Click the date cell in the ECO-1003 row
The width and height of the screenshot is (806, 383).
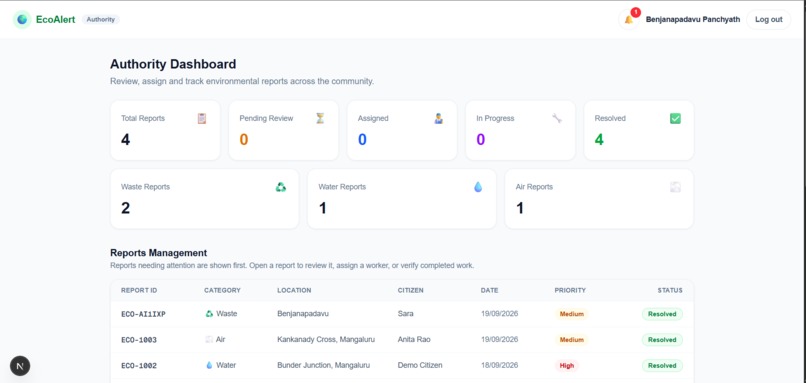coord(499,339)
